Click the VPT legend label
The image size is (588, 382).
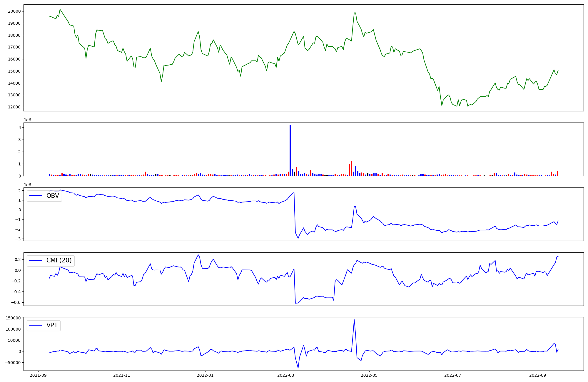[x=52, y=325]
